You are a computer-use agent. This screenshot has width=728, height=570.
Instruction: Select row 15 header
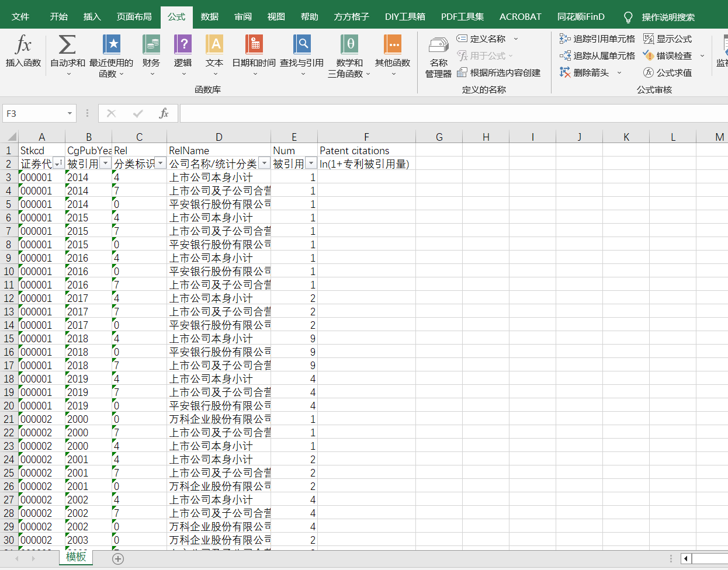(x=9, y=339)
